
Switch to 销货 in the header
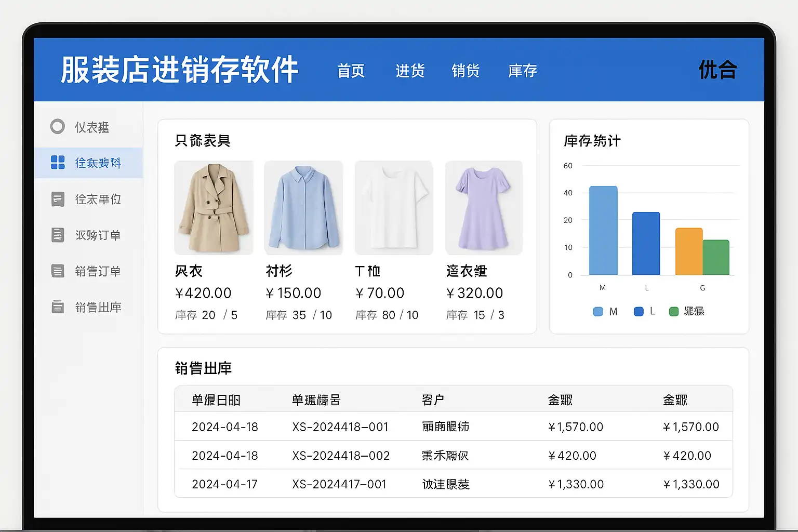tap(465, 71)
